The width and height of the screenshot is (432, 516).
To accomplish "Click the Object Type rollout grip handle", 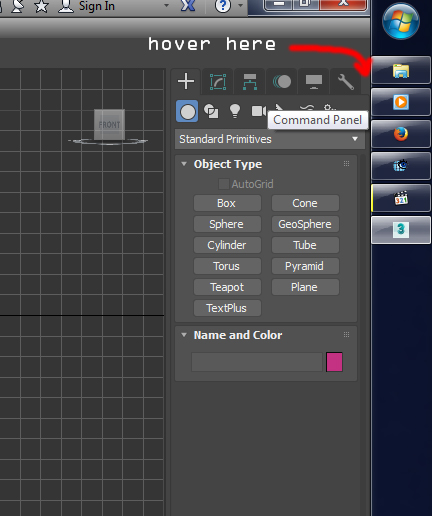I will [347, 164].
